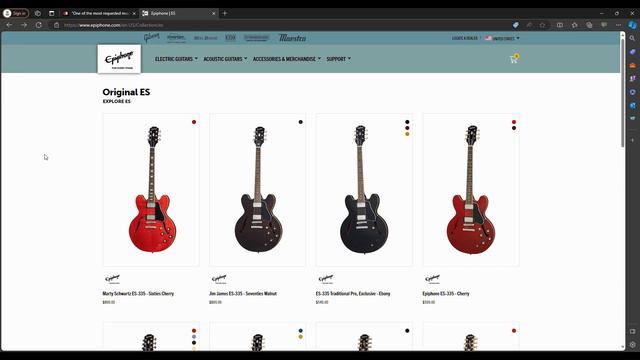Open Epiphone ES-335 Cherry product link
Viewport: 640px width, 360px height.
click(446, 293)
